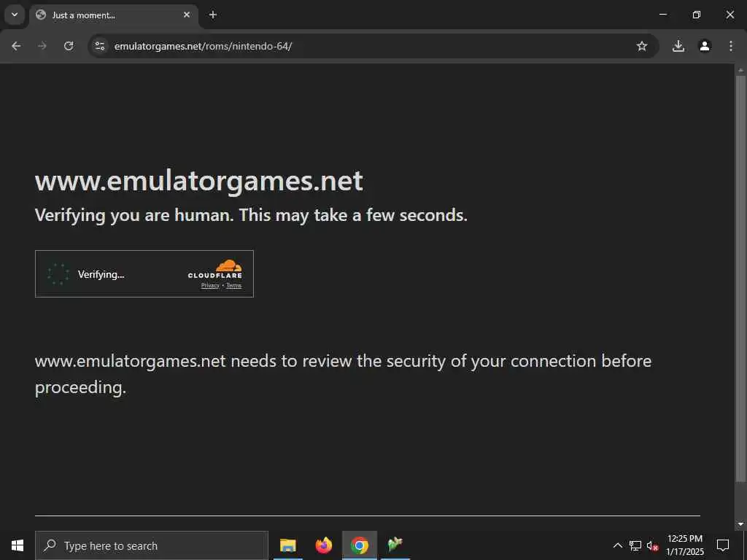Click the Cloudflare logo
This screenshot has height=560, width=747.
(x=215, y=270)
